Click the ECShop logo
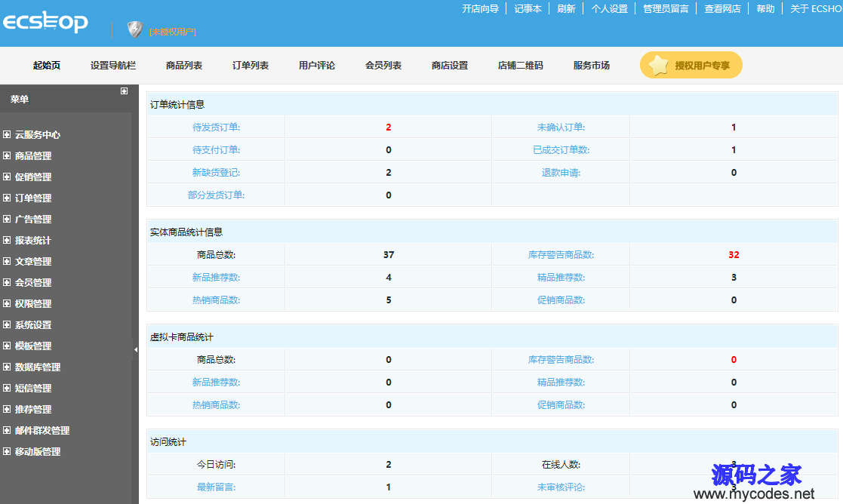This screenshot has width=843, height=504. point(45,21)
